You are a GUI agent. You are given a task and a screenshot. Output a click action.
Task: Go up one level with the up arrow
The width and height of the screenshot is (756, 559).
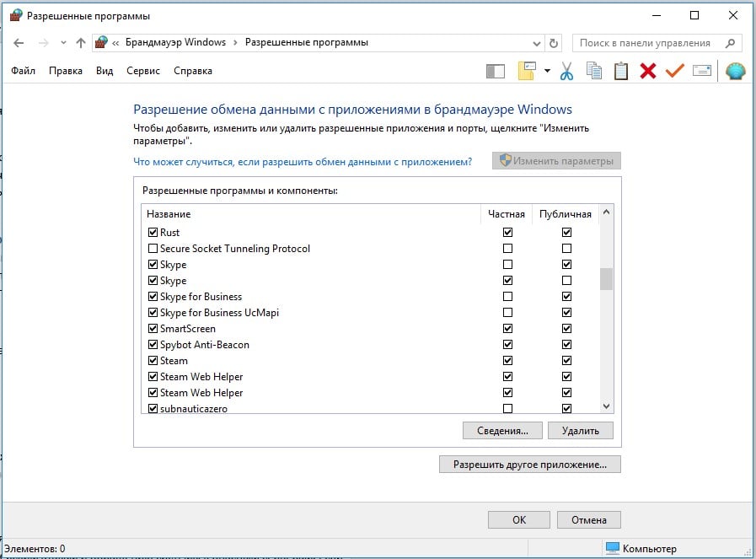[81, 43]
